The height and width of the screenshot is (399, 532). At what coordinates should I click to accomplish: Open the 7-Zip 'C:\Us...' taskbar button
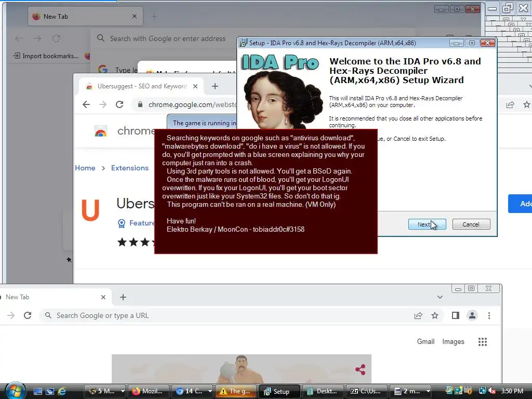366,391
